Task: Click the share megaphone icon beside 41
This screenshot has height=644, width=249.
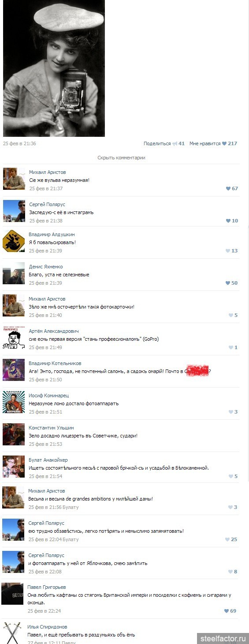Action: pyautogui.click(x=175, y=143)
